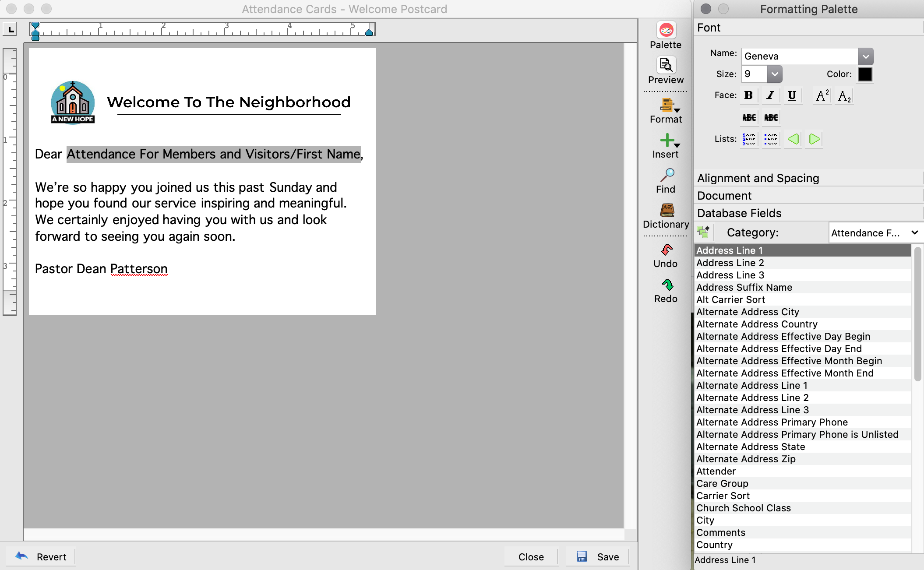Click the black font Color swatch
This screenshot has height=570, width=924.
(x=865, y=74)
